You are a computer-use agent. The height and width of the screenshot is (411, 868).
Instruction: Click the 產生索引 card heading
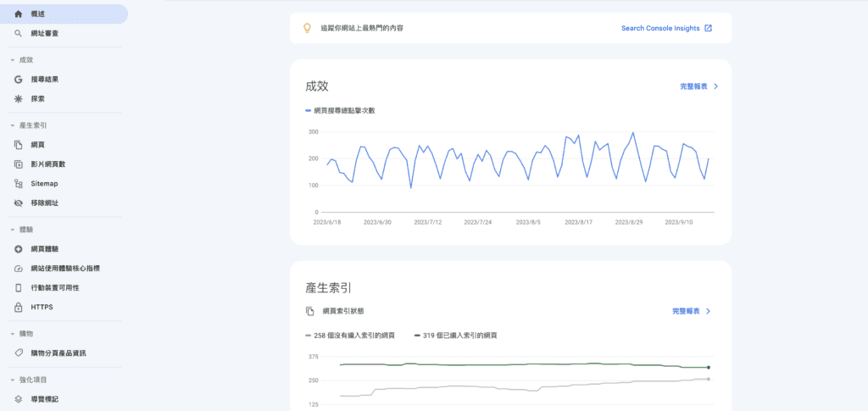point(328,288)
